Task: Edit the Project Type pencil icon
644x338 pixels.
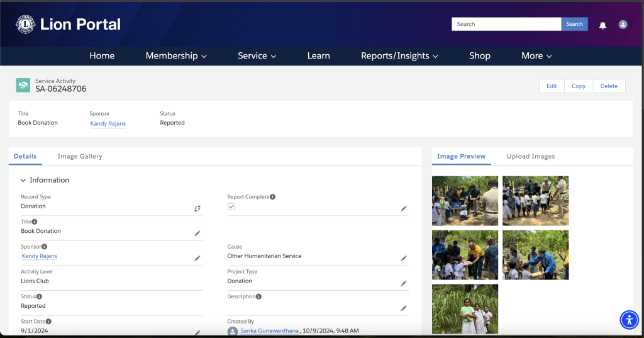Action: tap(404, 283)
